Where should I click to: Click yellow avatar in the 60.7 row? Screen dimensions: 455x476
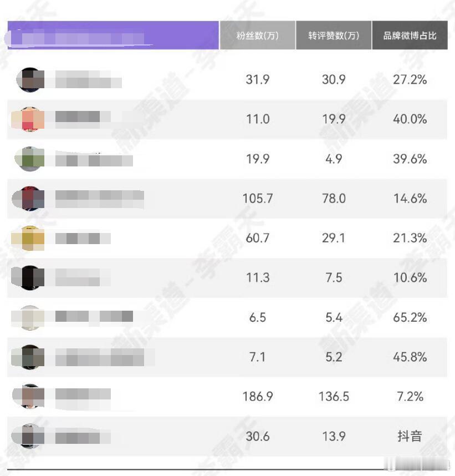pos(29,239)
